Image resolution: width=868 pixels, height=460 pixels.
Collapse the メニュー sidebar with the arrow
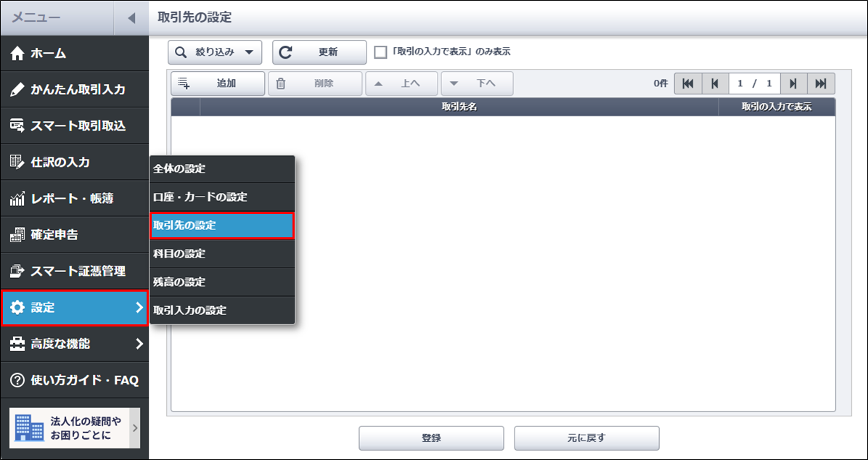coord(131,17)
